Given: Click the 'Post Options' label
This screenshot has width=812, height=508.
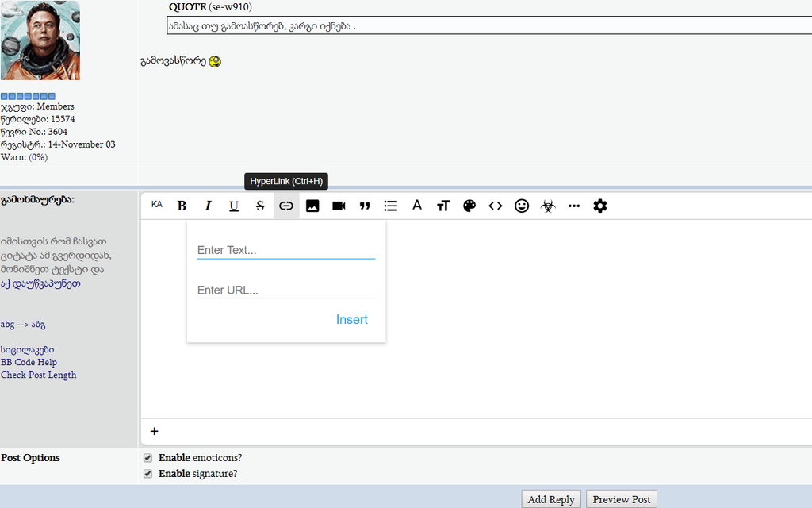Looking at the screenshot, I should pos(31,458).
